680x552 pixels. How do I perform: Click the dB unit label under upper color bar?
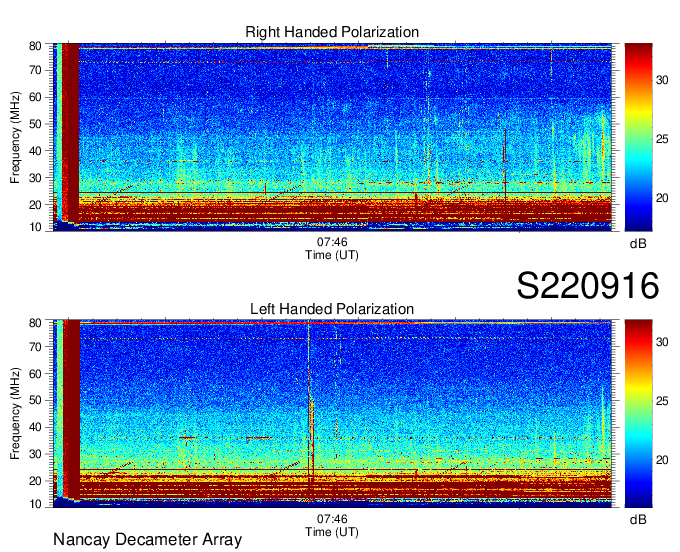[638, 244]
